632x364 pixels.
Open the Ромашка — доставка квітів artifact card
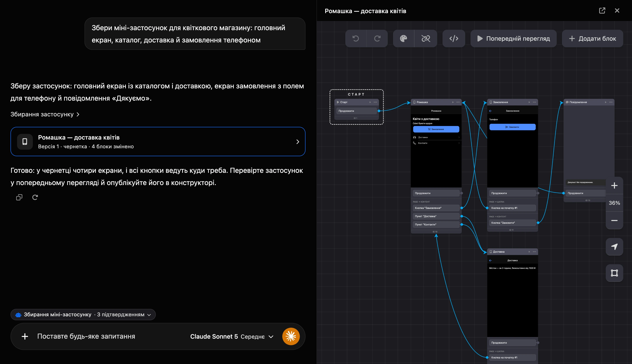pos(158,142)
